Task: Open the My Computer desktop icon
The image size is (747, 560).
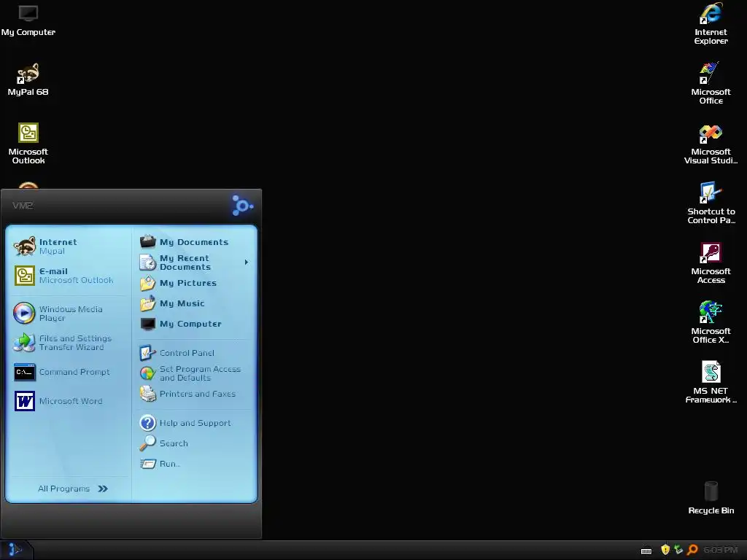Action: click(28, 20)
